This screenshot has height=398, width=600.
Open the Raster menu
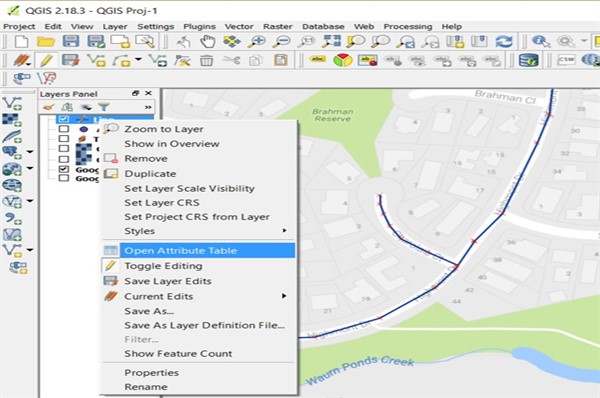277,26
